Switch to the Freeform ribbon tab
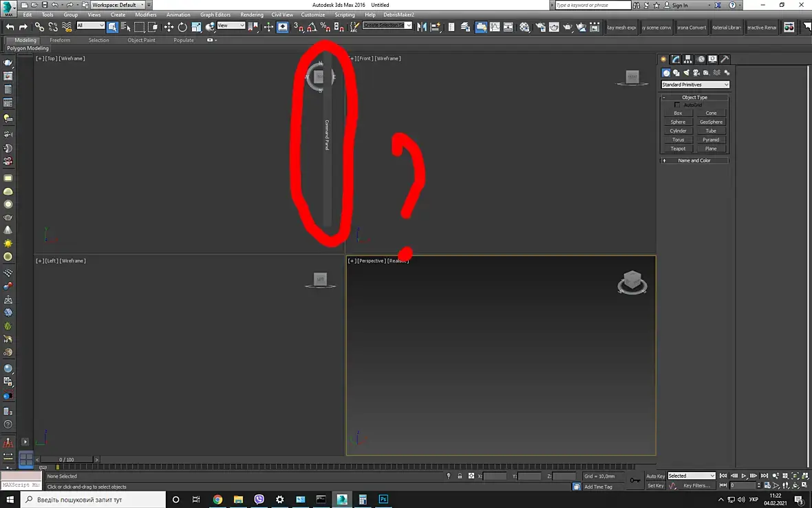Screen dimensions: 812x508 tap(60, 40)
